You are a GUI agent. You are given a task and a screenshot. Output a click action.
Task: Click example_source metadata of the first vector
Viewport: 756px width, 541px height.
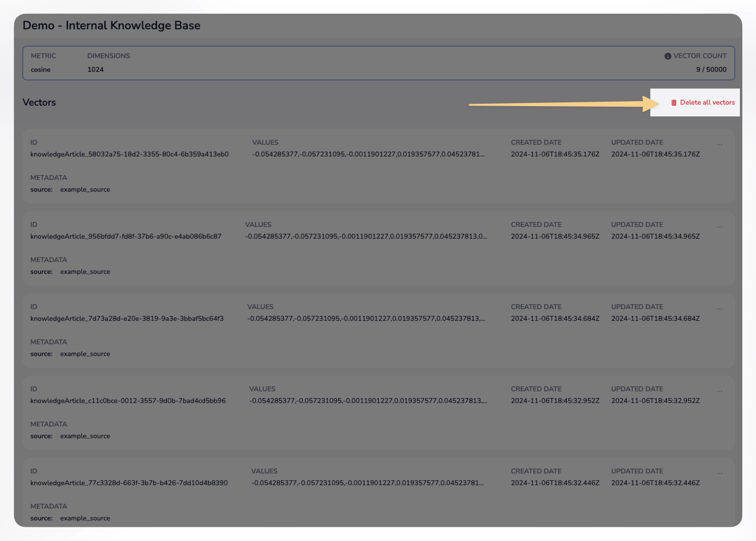pyautogui.click(x=85, y=190)
